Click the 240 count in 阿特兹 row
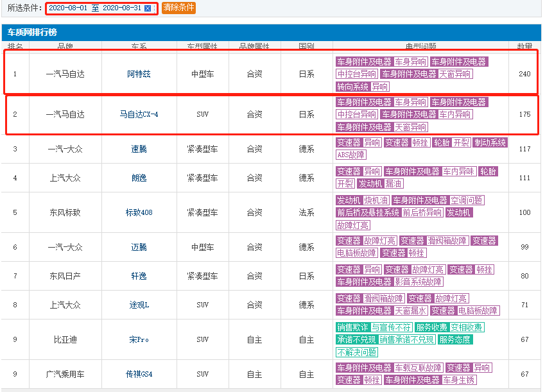 pyautogui.click(x=524, y=74)
